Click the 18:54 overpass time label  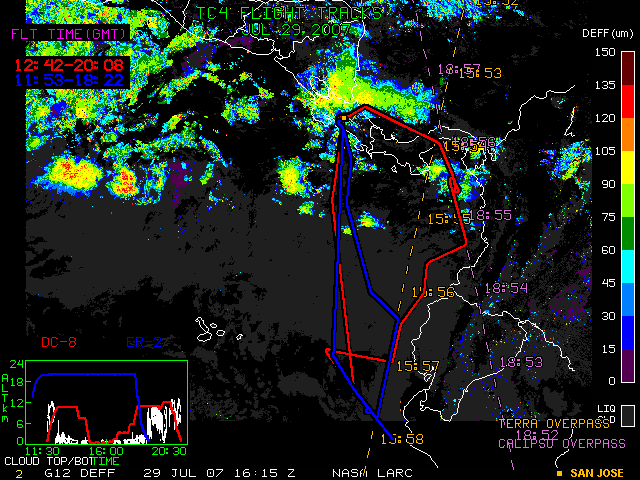click(x=505, y=288)
